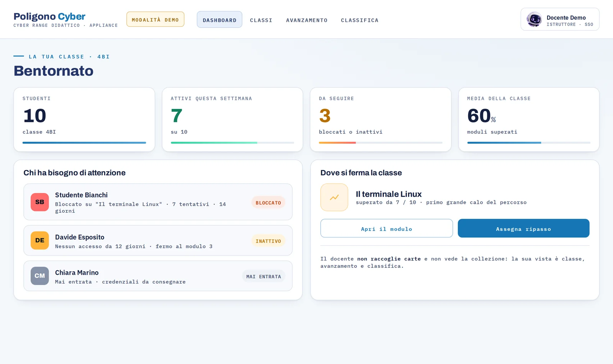
Task: Click the 'non raccoglie carte' note text
Action: pos(389,259)
